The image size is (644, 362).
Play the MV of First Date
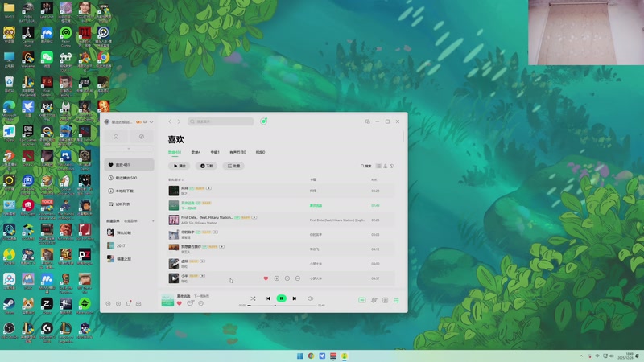click(x=254, y=217)
